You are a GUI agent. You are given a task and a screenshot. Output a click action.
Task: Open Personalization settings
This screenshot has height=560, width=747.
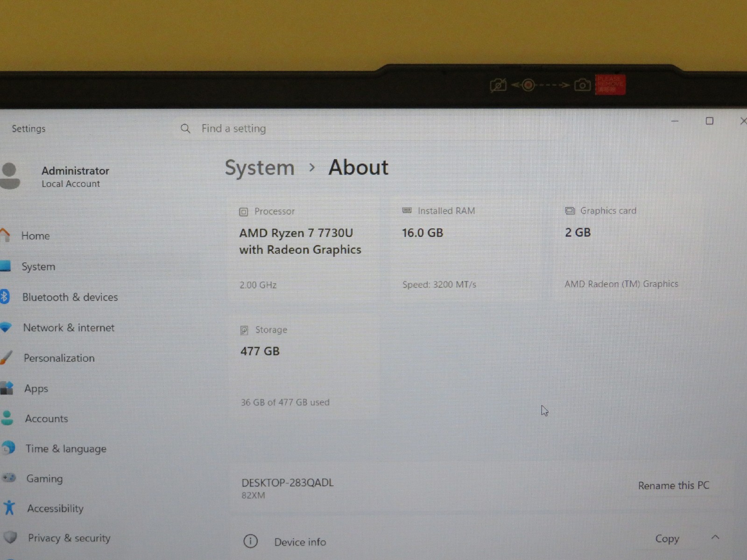pyautogui.click(x=59, y=358)
